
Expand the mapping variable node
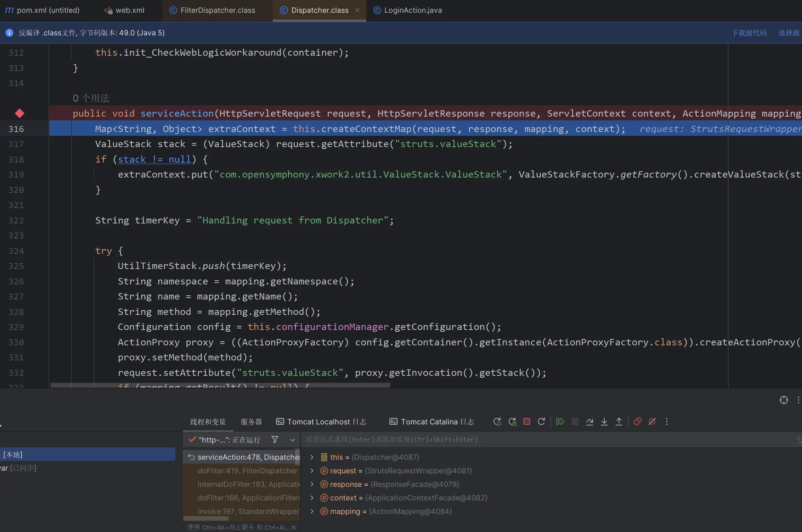[x=312, y=511]
